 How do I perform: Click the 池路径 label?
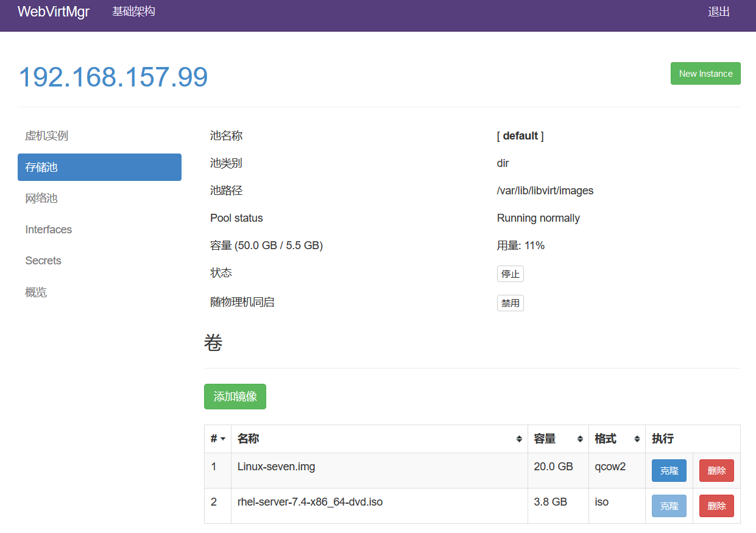click(x=226, y=191)
